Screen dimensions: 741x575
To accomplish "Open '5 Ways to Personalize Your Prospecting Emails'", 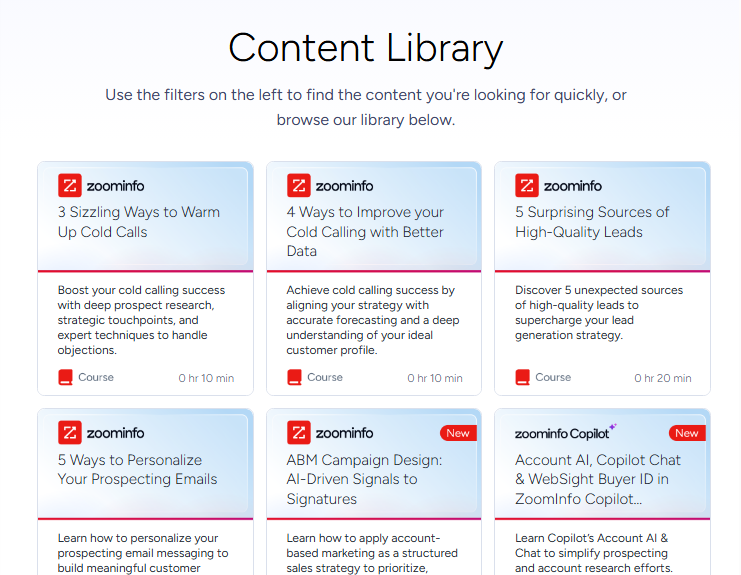I will pyautogui.click(x=137, y=469).
